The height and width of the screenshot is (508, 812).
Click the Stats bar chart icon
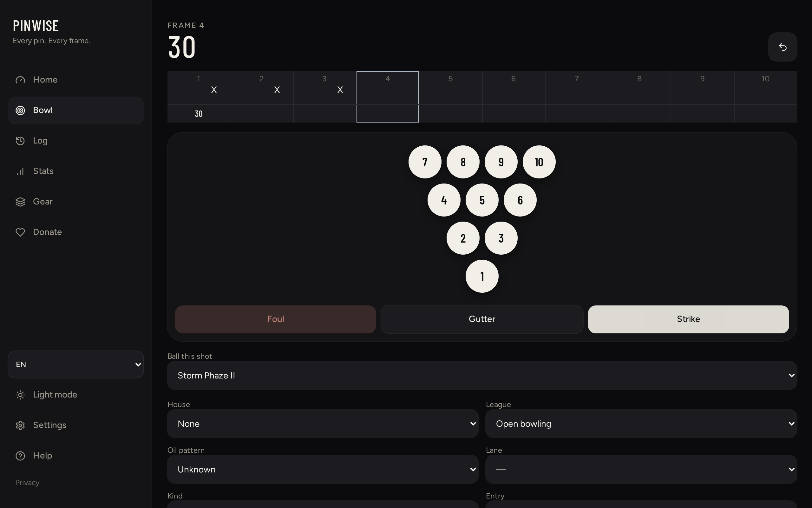[21, 171]
